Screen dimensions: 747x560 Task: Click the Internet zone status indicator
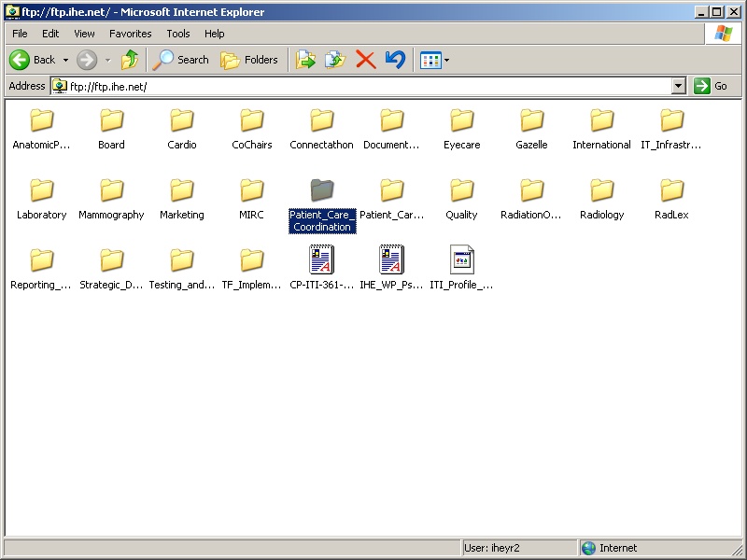click(612, 548)
